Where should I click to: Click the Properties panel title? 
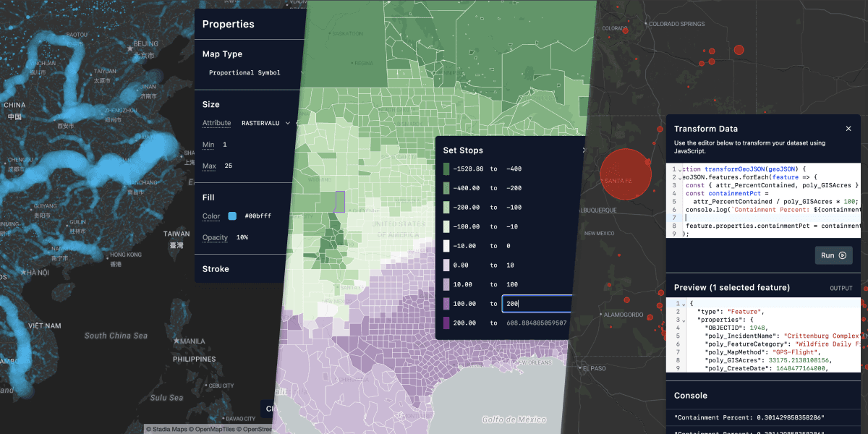click(x=229, y=24)
